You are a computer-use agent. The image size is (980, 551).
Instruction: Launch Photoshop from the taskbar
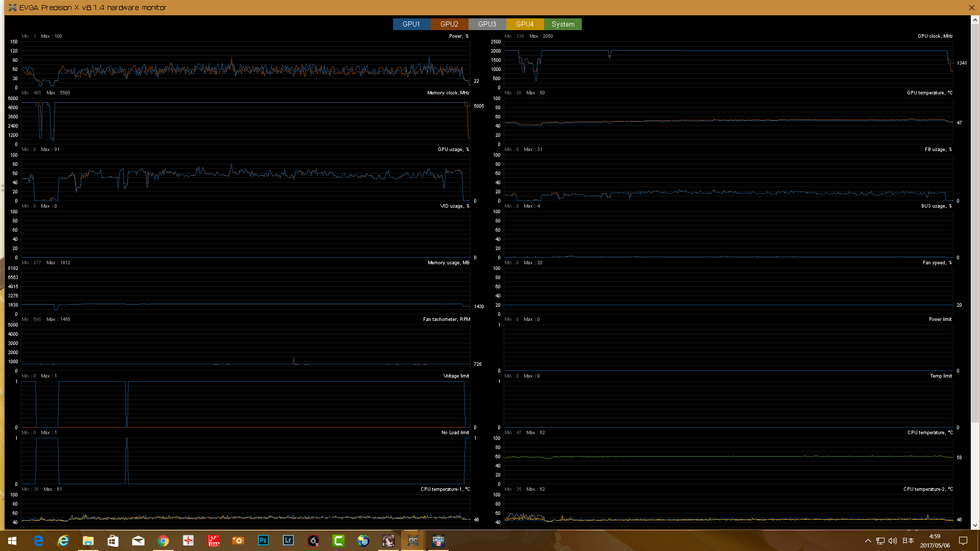point(263,541)
